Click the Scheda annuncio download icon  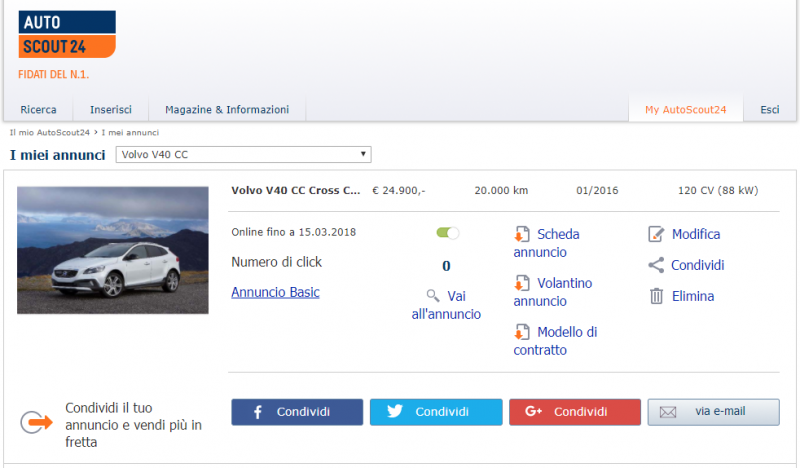pyautogui.click(x=521, y=234)
